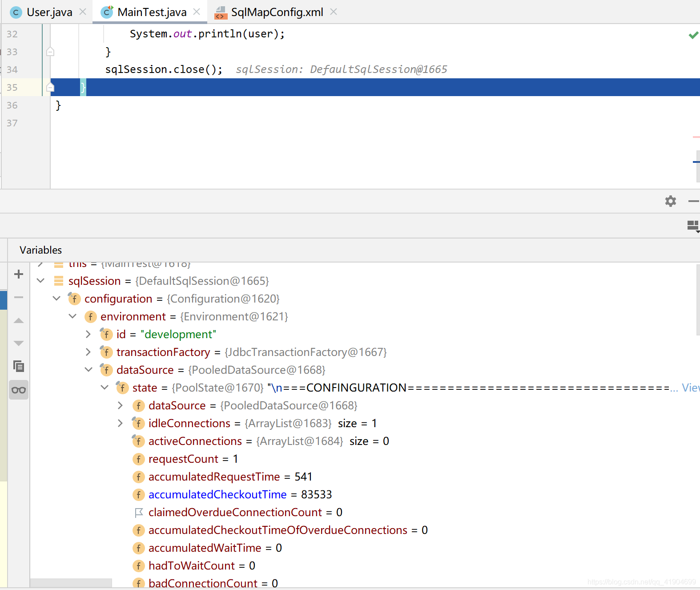Collapse the sqlSession variable node
Screen dimensions: 700x590
pyautogui.click(x=40, y=281)
